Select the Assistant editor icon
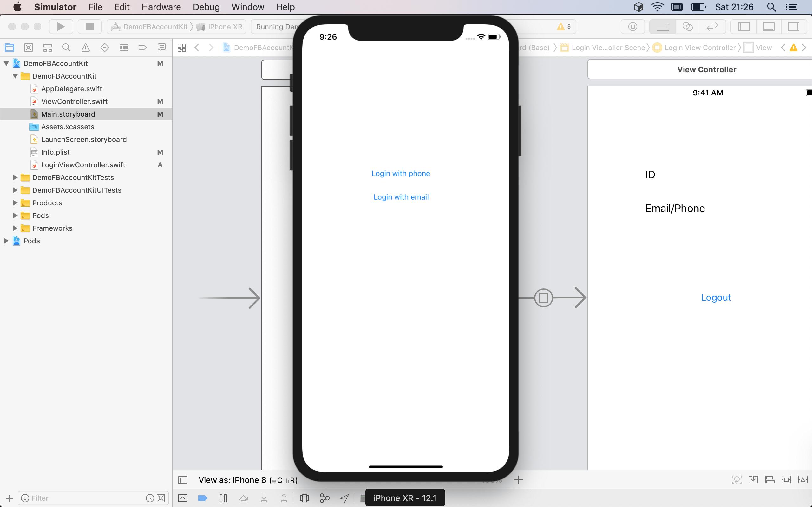Screen dimensions: 812x507 pyautogui.click(x=687, y=26)
